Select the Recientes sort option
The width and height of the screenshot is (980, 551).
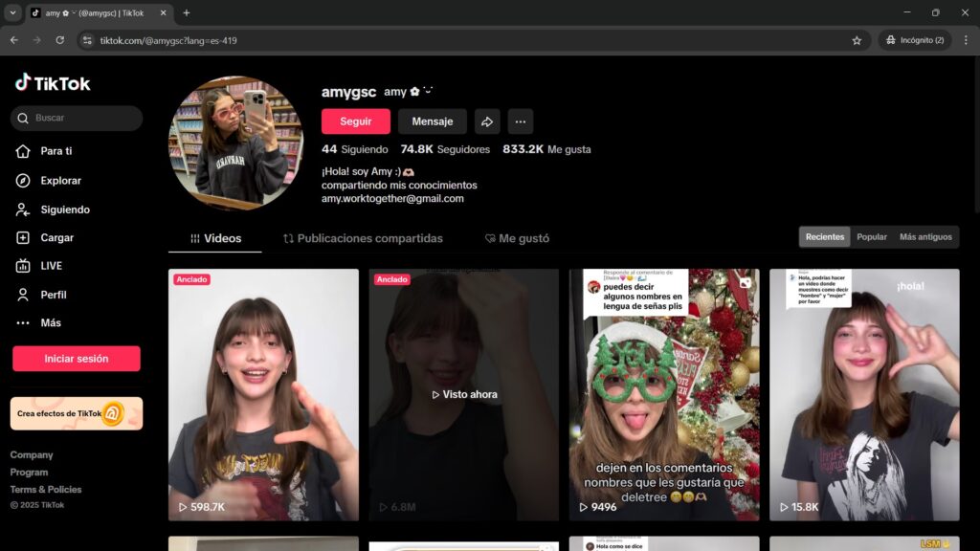tap(825, 237)
